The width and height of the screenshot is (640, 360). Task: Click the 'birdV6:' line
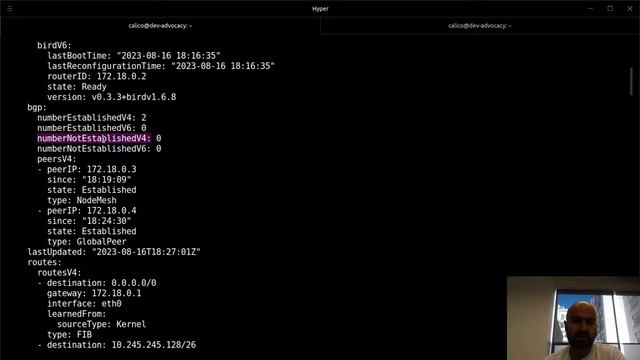tap(54, 45)
